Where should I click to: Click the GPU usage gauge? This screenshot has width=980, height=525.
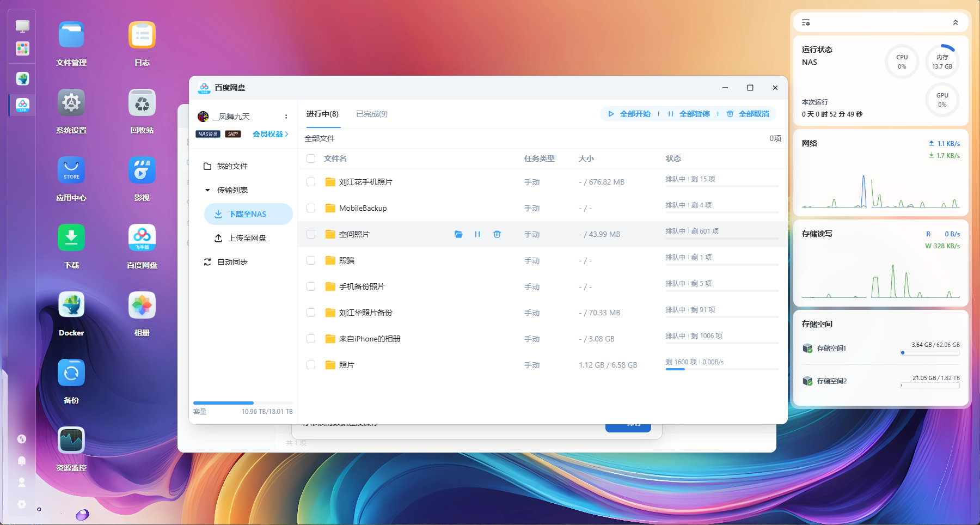point(942,100)
